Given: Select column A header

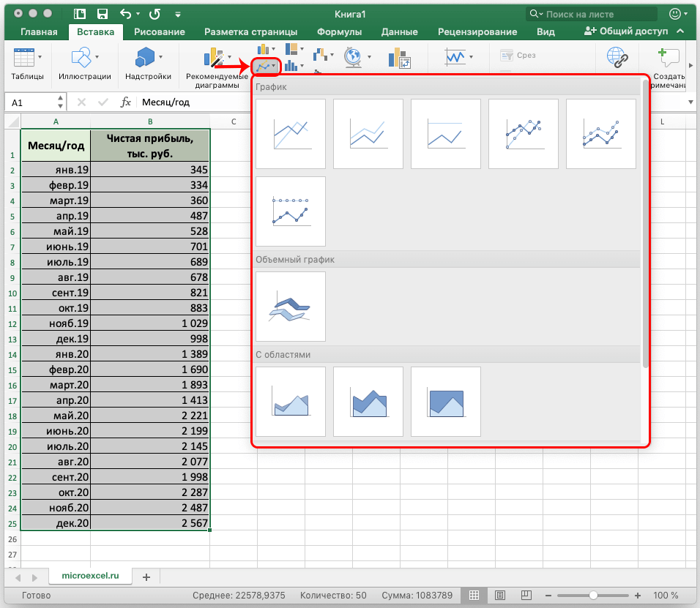Looking at the screenshot, I should (56, 121).
